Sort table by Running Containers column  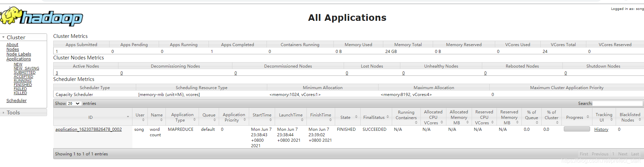click(406, 117)
